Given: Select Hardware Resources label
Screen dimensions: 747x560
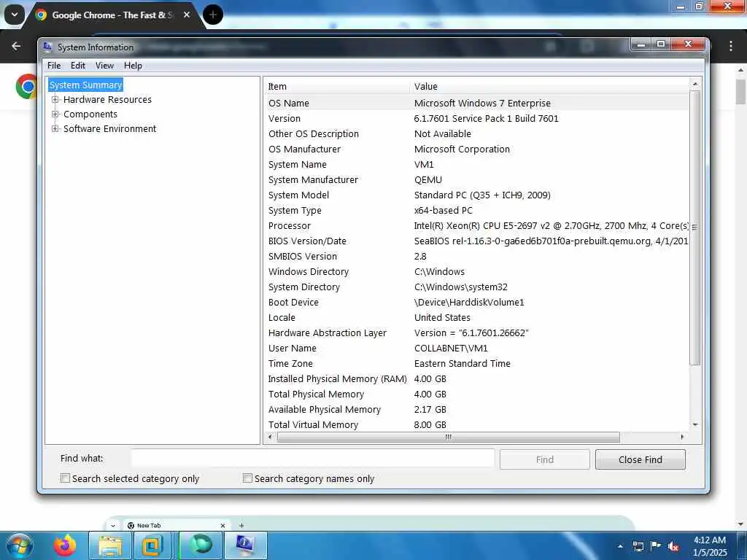Looking at the screenshot, I should [x=108, y=99].
